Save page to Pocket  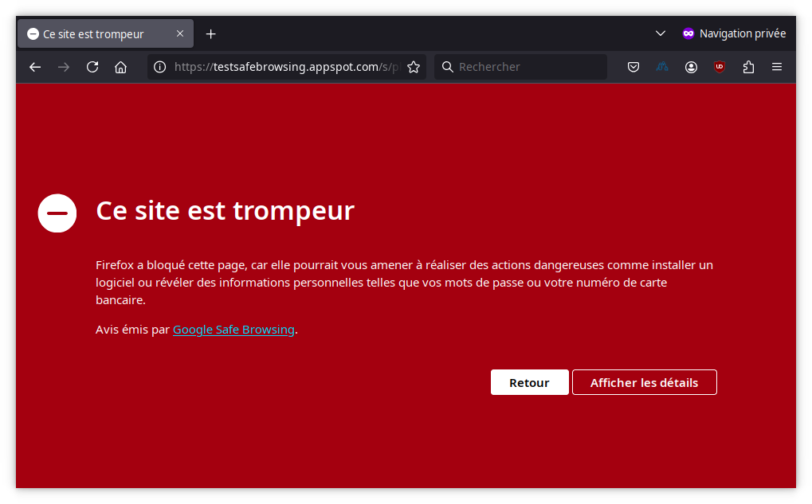(x=633, y=67)
